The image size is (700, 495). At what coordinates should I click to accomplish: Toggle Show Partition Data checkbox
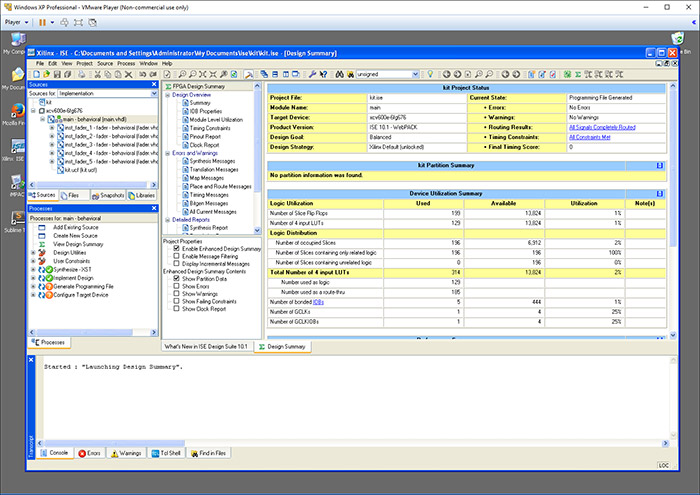tap(176, 278)
